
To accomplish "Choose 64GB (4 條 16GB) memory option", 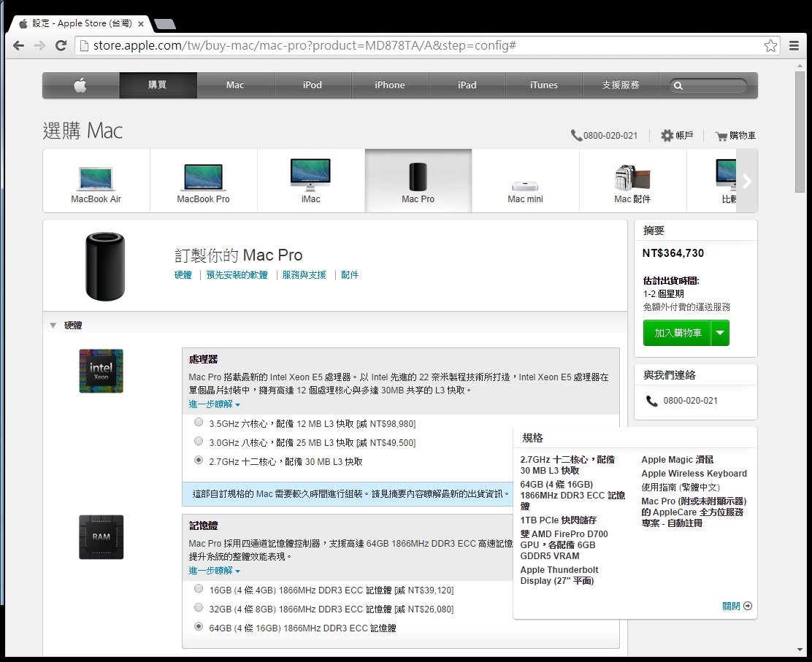I will click(x=199, y=627).
